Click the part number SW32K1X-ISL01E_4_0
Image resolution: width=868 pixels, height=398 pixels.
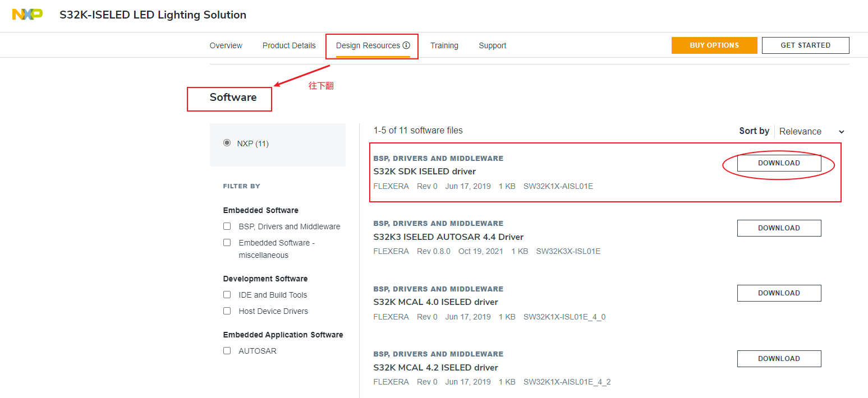[564, 317]
